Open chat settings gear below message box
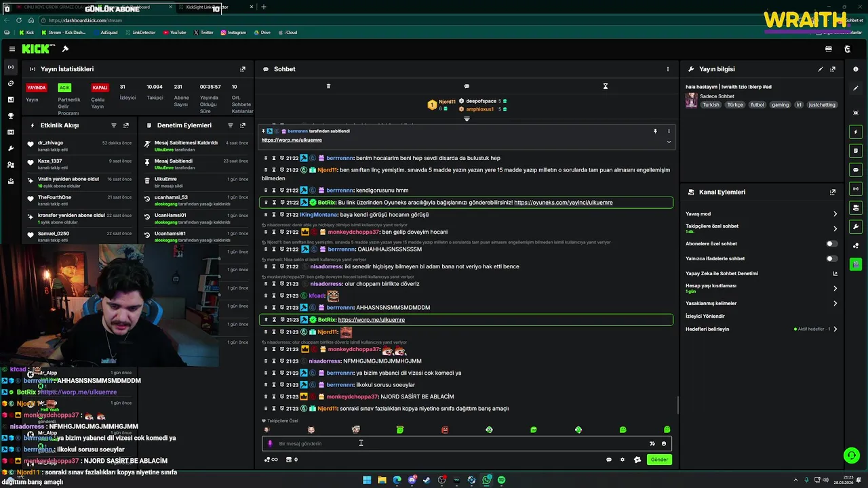868x488 pixels. coord(623,460)
